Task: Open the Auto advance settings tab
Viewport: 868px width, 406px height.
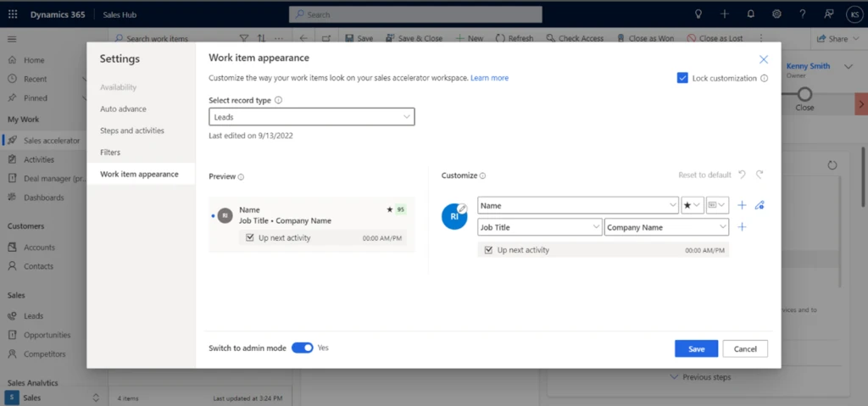Action: tap(123, 109)
